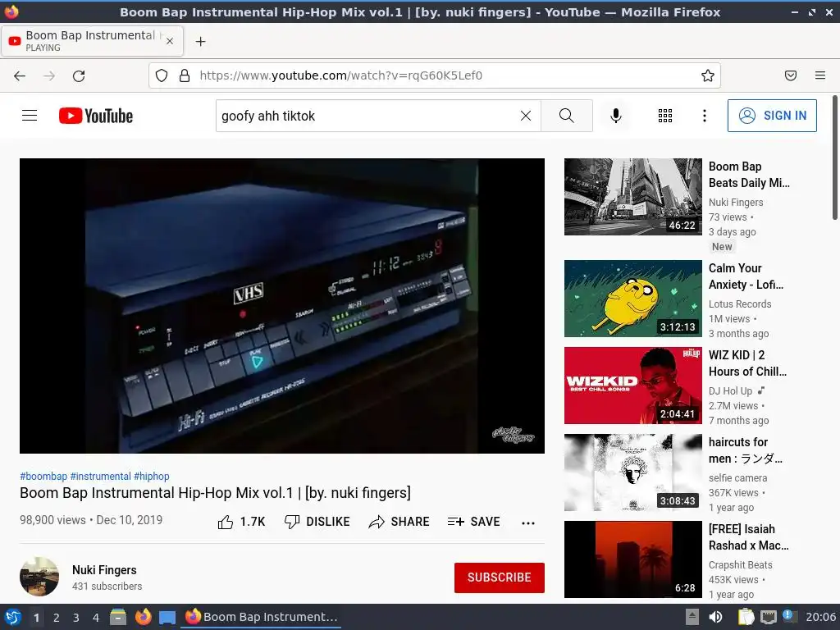The image size is (840, 630).
Task: Clear the search box text
Action: [526, 116]
